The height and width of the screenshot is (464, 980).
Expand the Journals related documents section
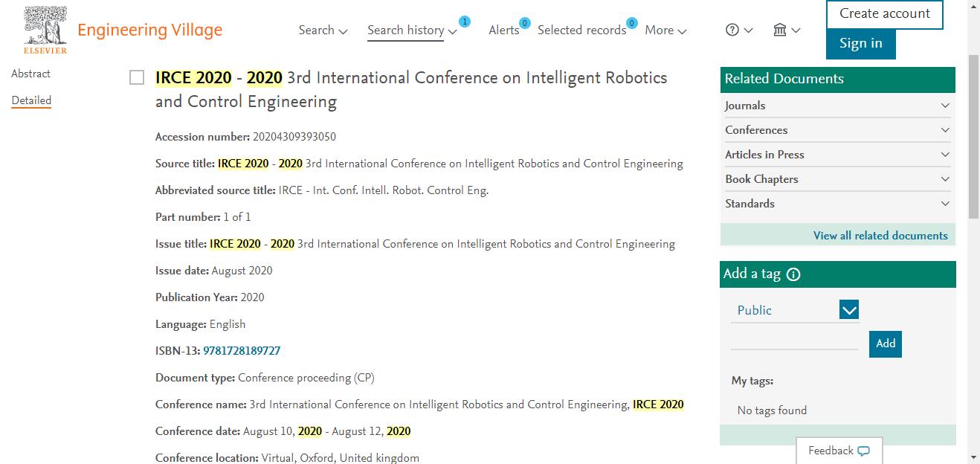pyautogui.click(x=838, y=106)
